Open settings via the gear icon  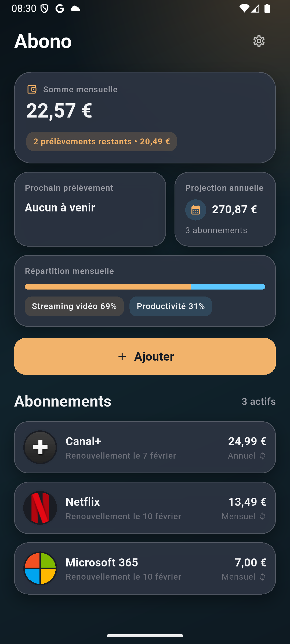pyautogui.click(x=259, y=41)
